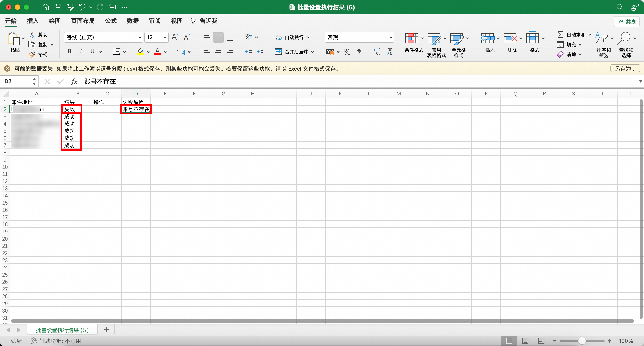Click the increase decimal places icon
The width and height of the screenshot is (644, 346).
pyautogui.click(x=377, y=52)
